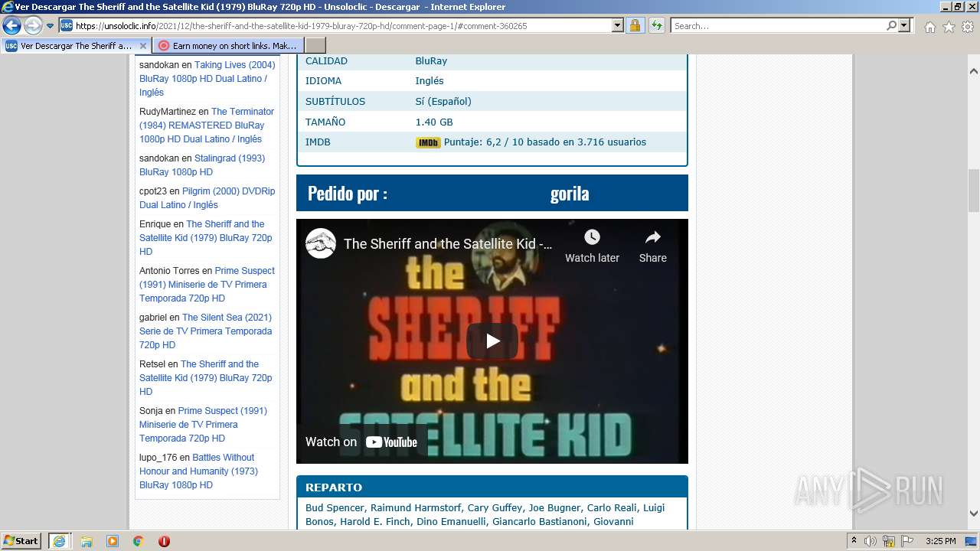Viewport: 980px width, 551px height.
Task: Open The Terminator (1984) REMASTERED link
Action: (207, 125)
